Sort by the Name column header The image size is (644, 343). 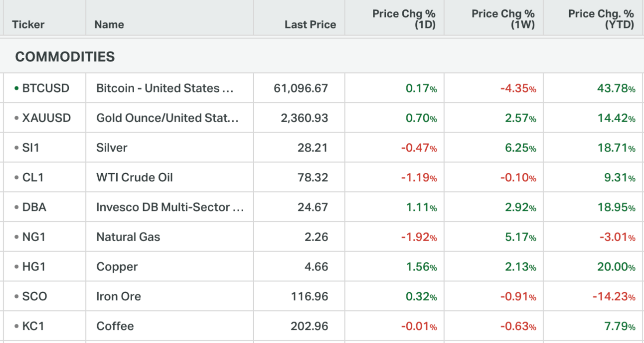[109, 24]
